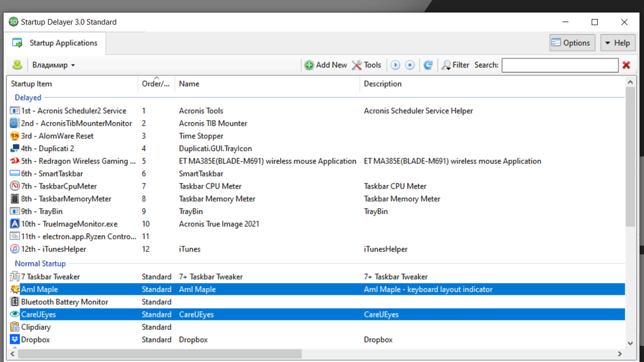Select the '3rd - AlomWare Reset' row text
The height and width of the screenshot is (362, 644).
click(57, 136)
